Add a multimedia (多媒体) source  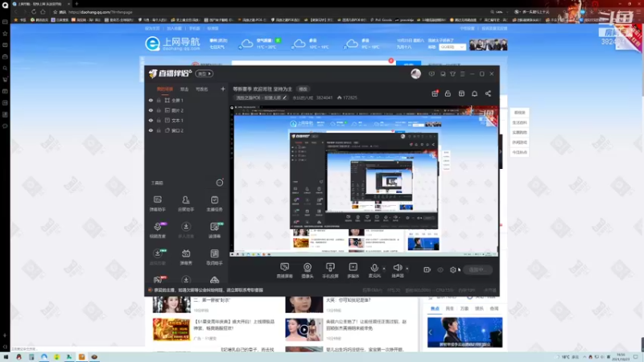click(353, 270)
